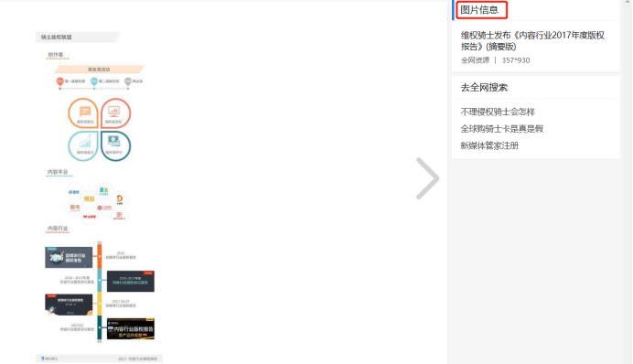Search 全球购骑士卡是真是假
Screen dimensions: 633x364
(502, 129)
